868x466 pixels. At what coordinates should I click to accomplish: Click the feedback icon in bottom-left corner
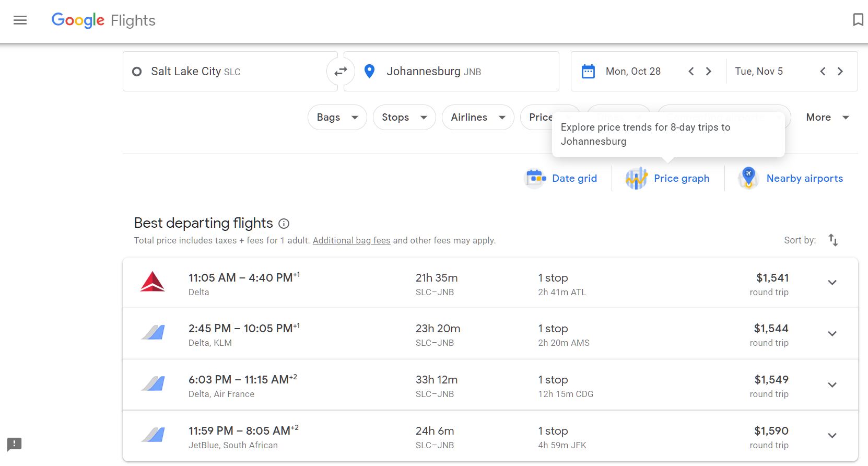coord(14,444)
